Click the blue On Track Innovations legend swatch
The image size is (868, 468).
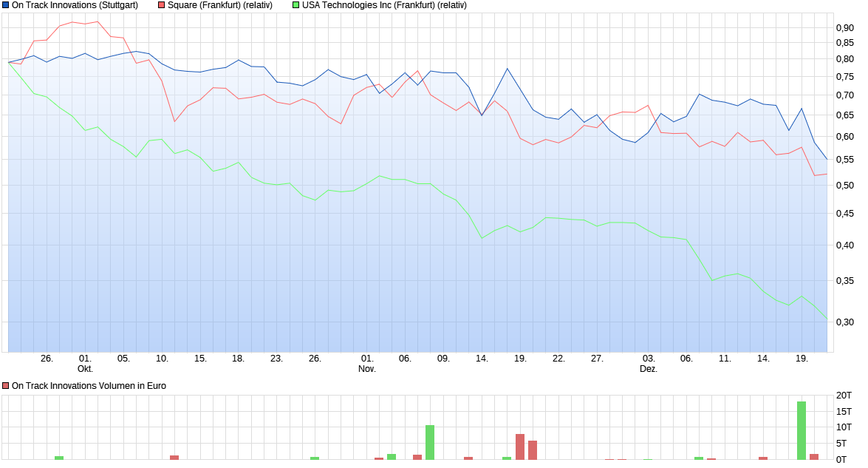(x=5, y=5)
